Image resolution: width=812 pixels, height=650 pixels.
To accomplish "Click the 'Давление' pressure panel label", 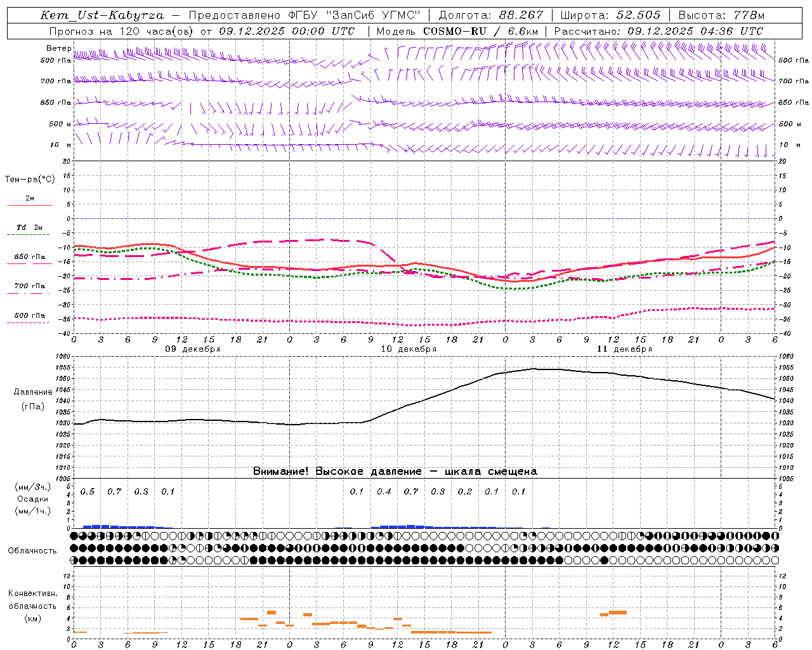I will point(33,392).
